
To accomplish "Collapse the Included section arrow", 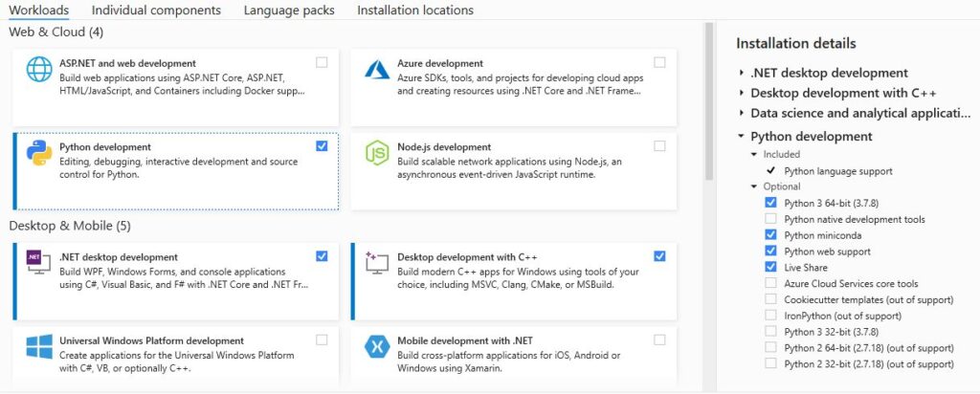I will point(754,154).
